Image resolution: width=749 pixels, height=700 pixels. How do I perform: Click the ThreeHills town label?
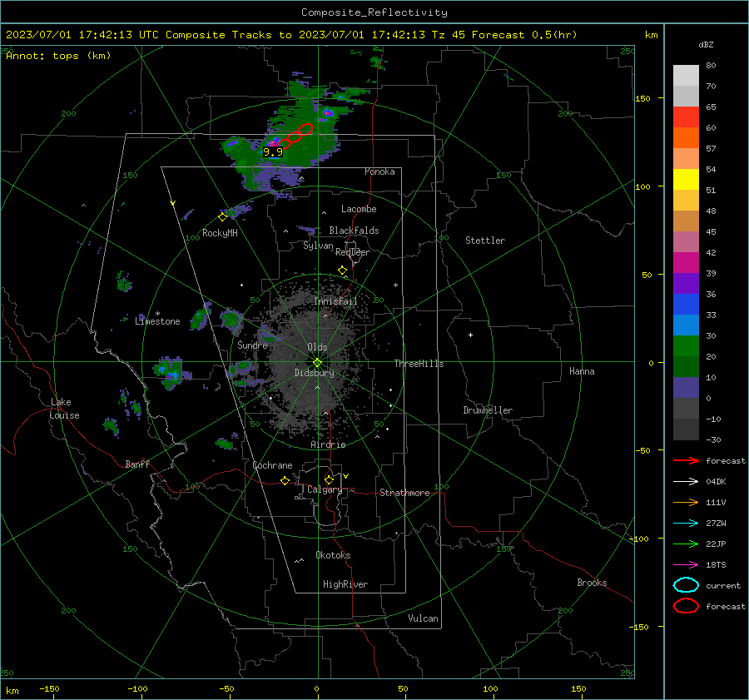[419, 364]
